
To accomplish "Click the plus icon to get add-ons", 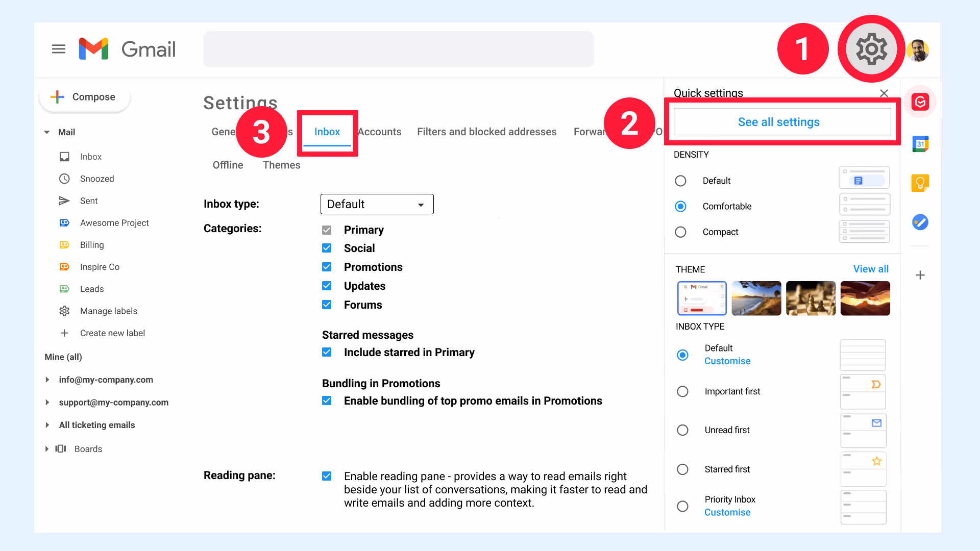I will (x=920, y=275).
